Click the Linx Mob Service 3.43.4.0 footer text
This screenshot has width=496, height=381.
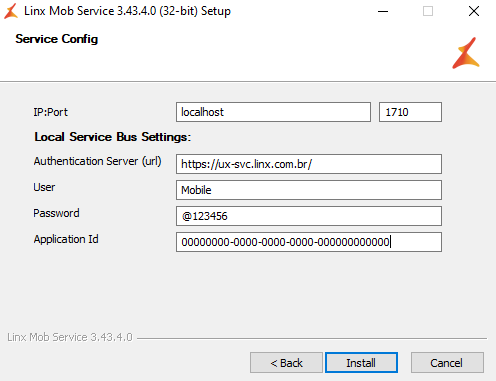tap(70, 337)
